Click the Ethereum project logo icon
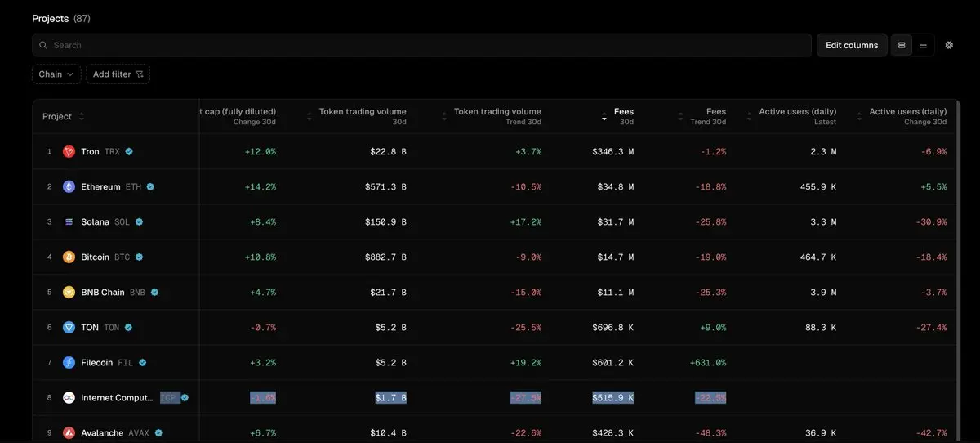The height and width of the screenshot is (443, 980). [69, 186]
